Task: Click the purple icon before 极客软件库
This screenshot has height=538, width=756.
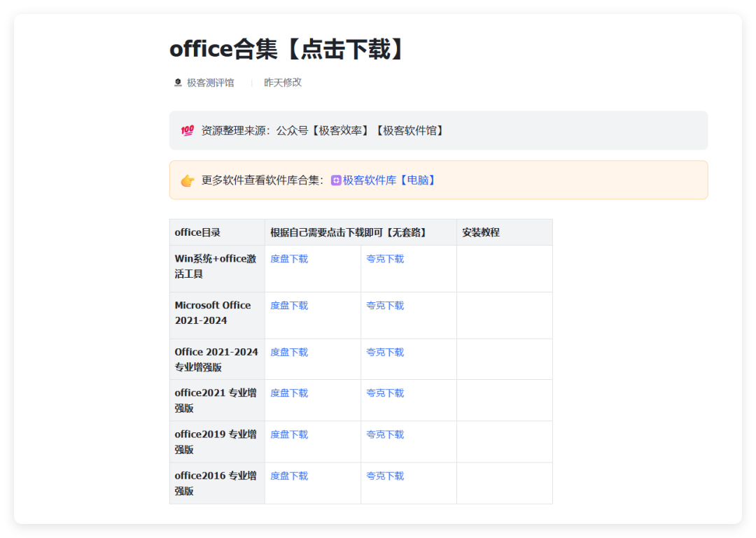Action: coord(336,180)
